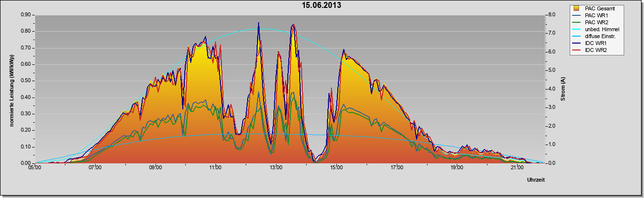
Task: Click the chart title 15.06.2013
Action: 322,5
